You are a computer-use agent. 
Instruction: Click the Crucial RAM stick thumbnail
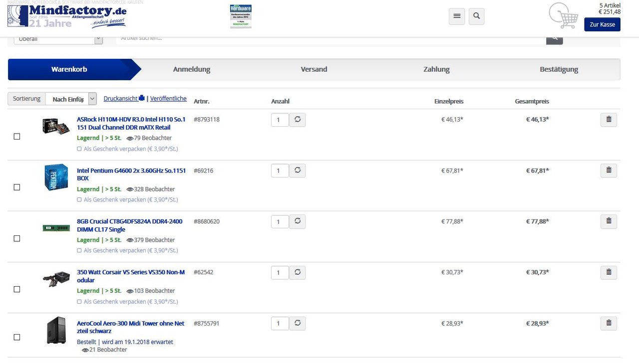click(56, 228)
